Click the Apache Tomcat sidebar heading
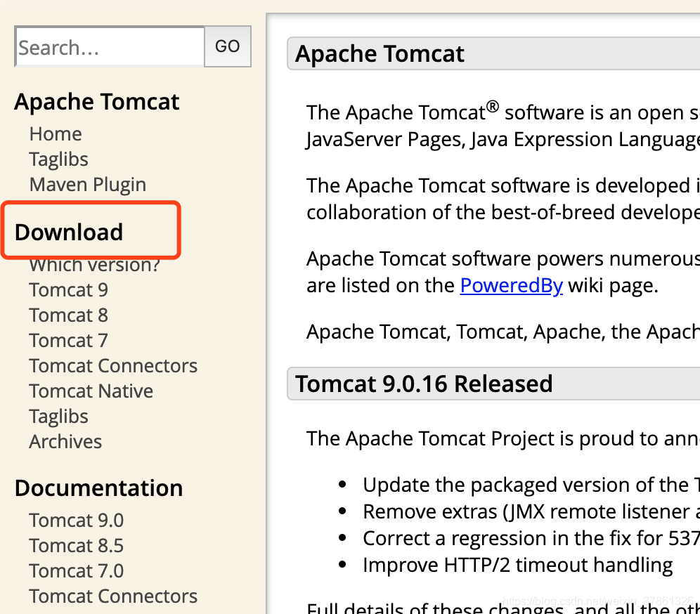700x614 pixels. (x=97, y=102)
